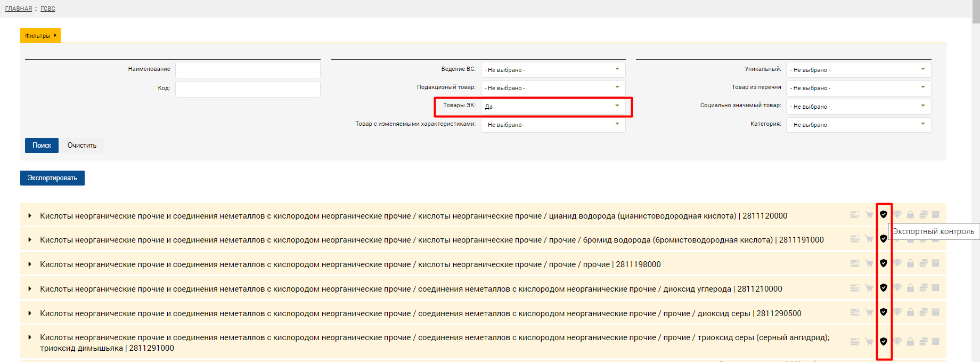Click the Экспортировать button
The image size is (980, 362).
[52, 178]
